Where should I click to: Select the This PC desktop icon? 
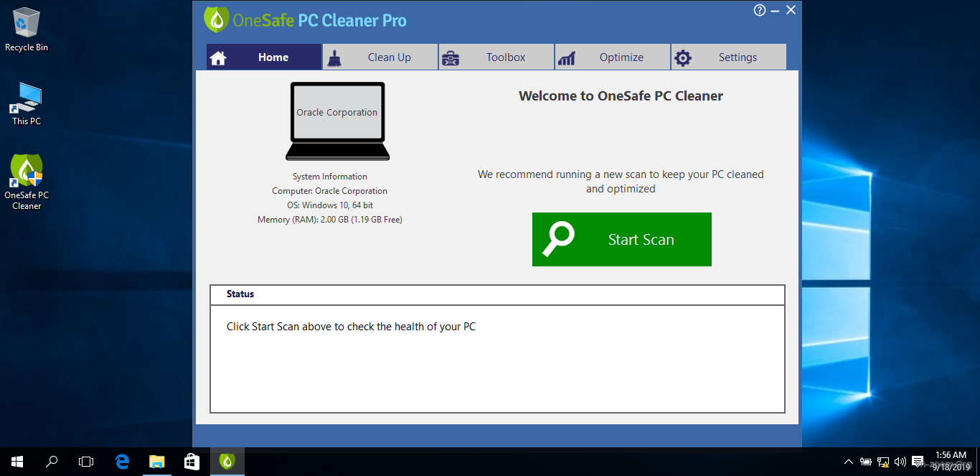27,104
